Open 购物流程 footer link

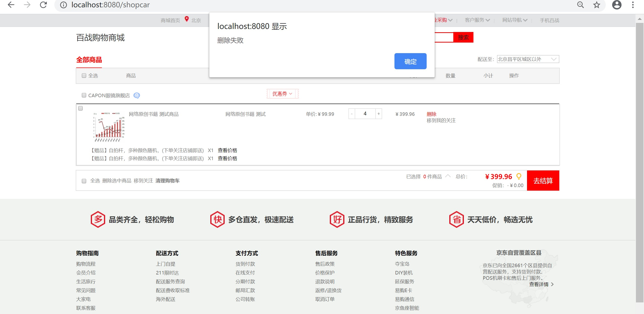[x=86, y=264]
